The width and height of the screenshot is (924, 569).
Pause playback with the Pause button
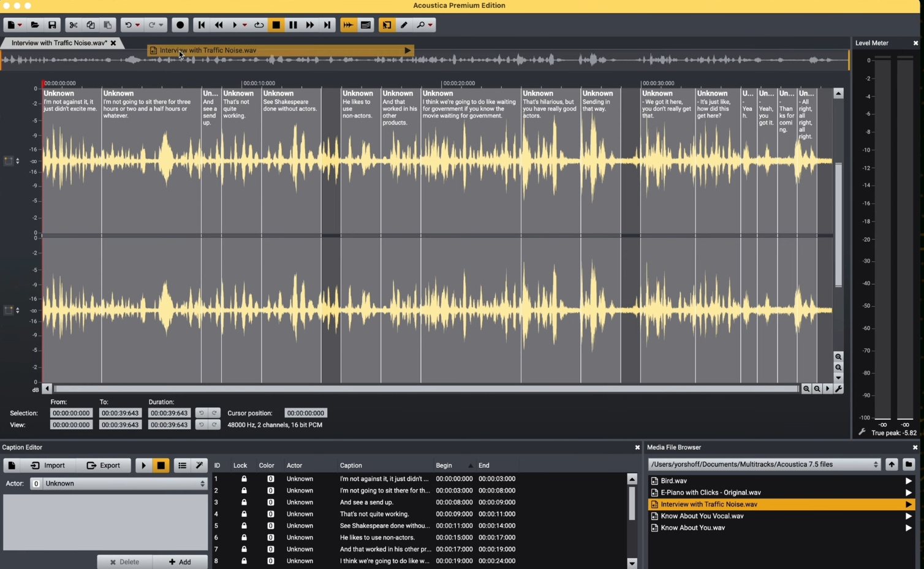pos(293,25)
